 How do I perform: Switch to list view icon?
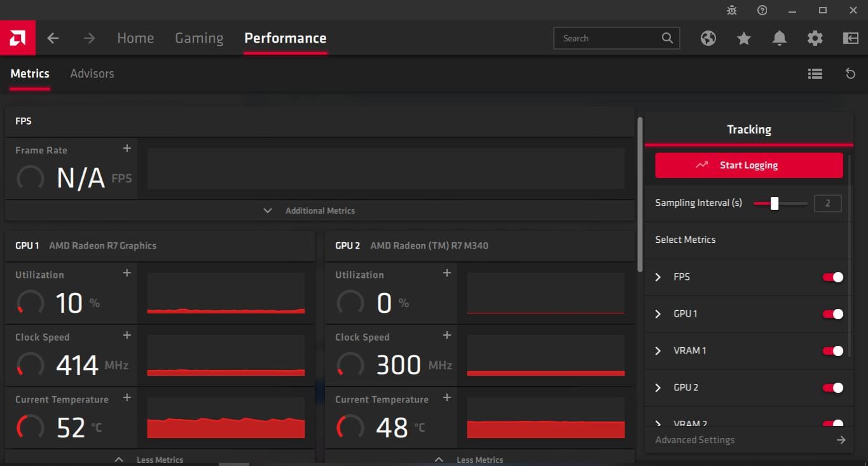[x=815, y=74]
